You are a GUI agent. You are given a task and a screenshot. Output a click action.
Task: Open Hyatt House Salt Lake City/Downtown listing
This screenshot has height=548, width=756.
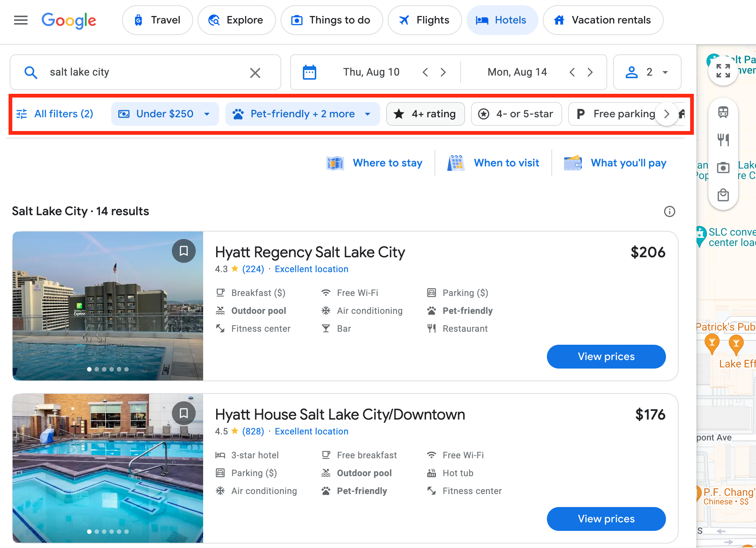point(340,415)
